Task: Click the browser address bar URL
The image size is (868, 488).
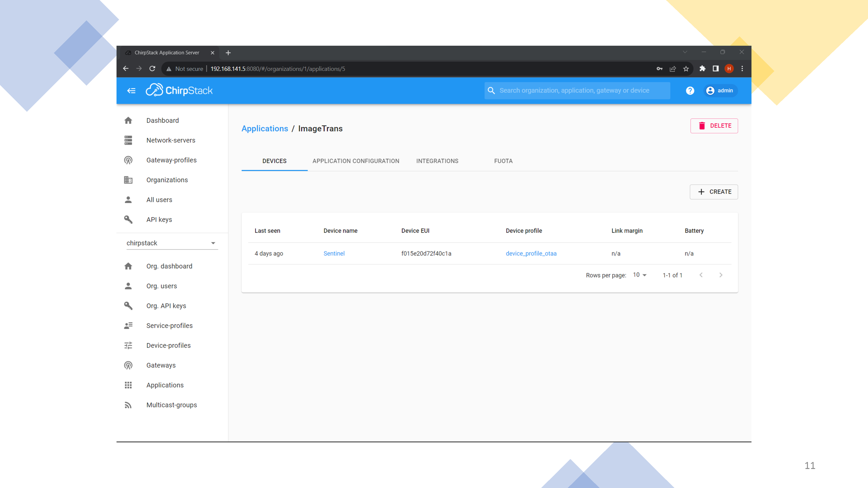Action: (x=278, y=69)
